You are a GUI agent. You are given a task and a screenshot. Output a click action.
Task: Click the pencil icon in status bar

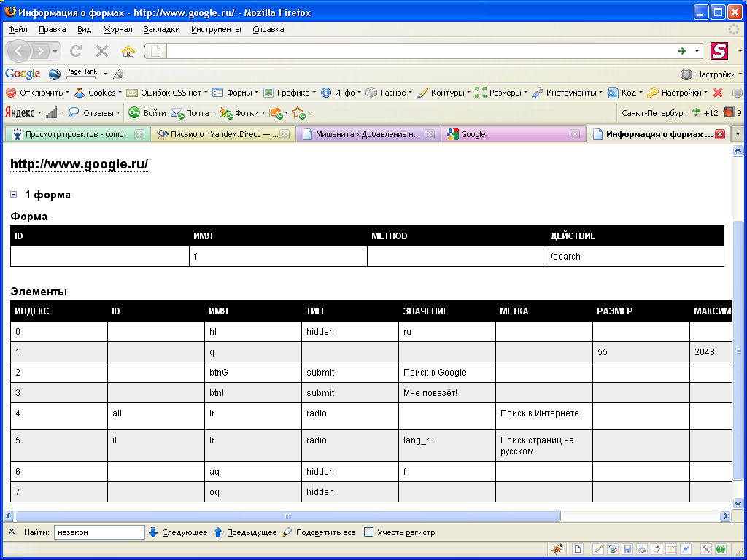598,549
